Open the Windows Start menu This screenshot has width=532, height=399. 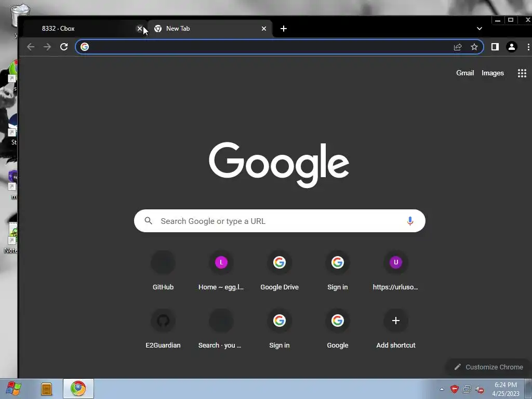tap(13, 389)
